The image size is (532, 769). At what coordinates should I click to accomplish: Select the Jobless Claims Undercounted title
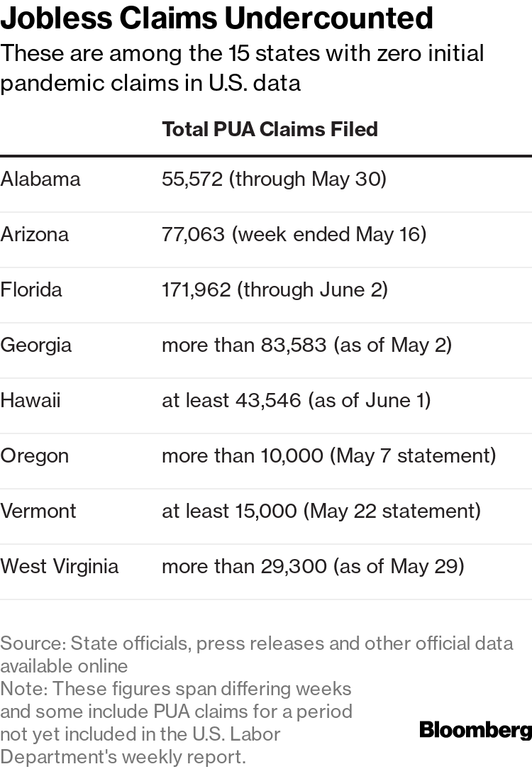coord(217,18)
